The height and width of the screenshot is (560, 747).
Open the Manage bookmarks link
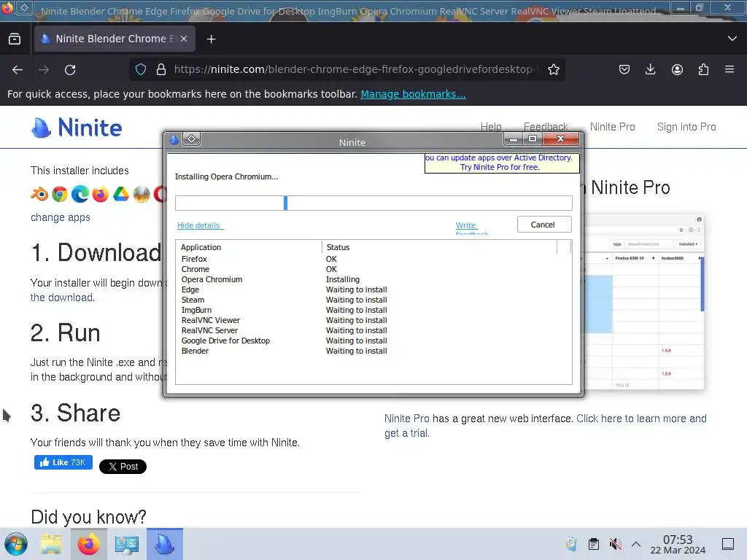pos(413,94)
